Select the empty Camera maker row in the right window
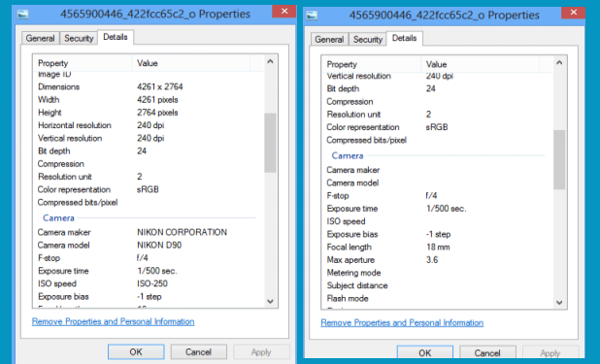The image size is (600, 364). [x=437, y=170]
